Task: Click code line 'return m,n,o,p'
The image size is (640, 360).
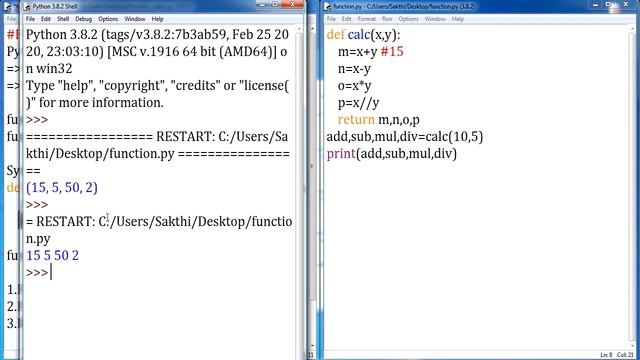Action: coord(378,120)
